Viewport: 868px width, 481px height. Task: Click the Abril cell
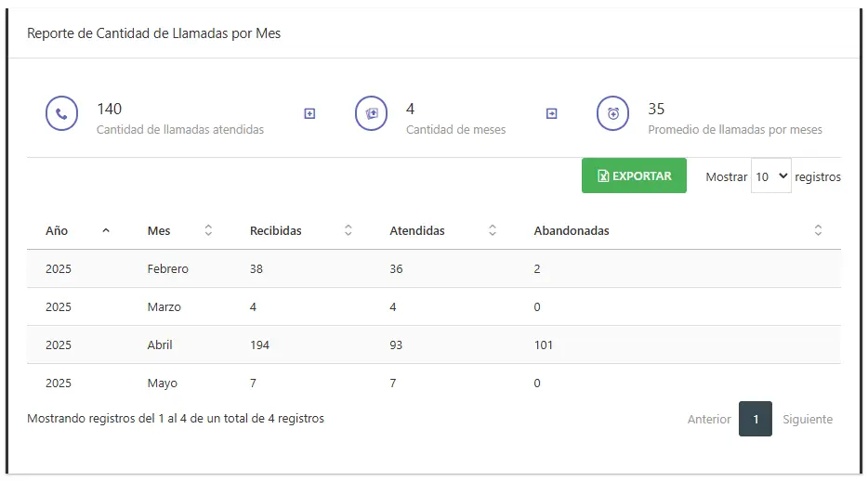tap(160, 345)
